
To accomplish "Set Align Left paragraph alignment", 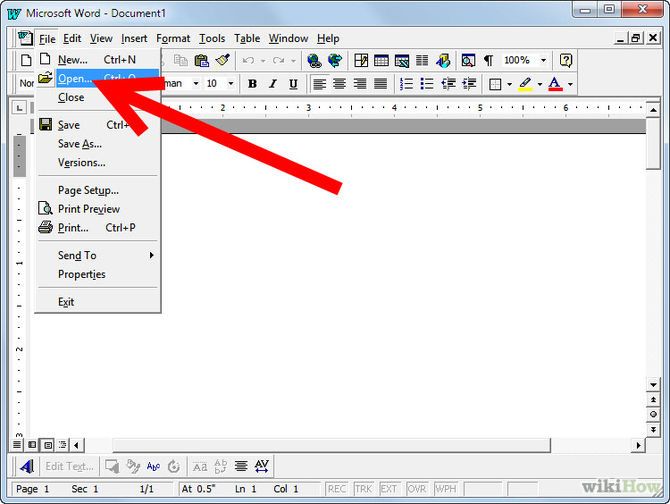I will tap(319, 83).
